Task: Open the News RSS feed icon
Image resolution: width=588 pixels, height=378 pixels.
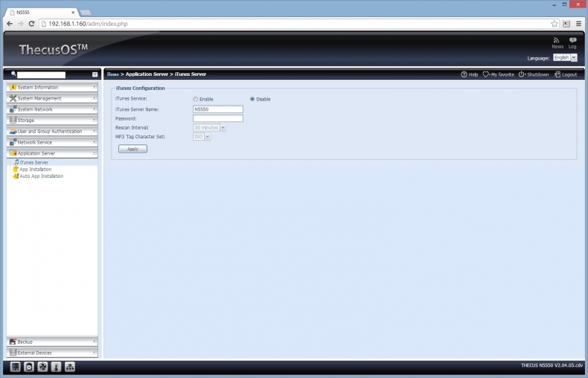Action: (x=557, y=40)
